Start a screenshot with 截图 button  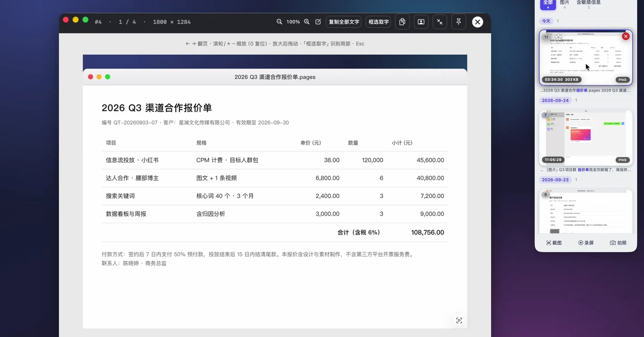(554, 242)
